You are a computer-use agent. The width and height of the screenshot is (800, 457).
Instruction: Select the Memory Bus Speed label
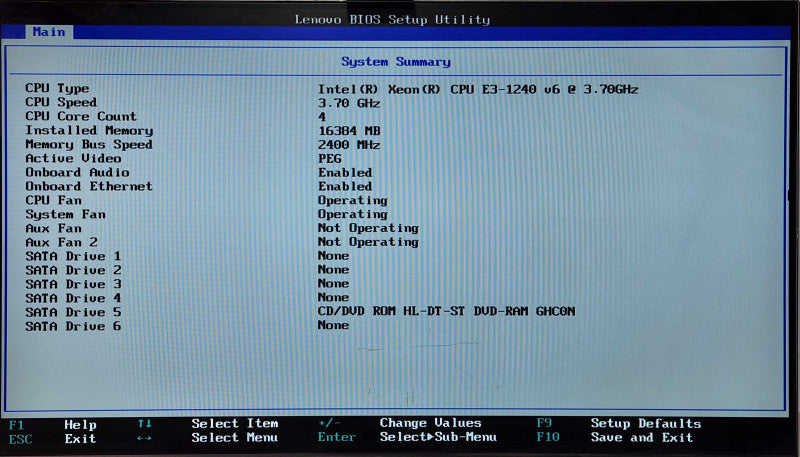(x=89, y=144)
